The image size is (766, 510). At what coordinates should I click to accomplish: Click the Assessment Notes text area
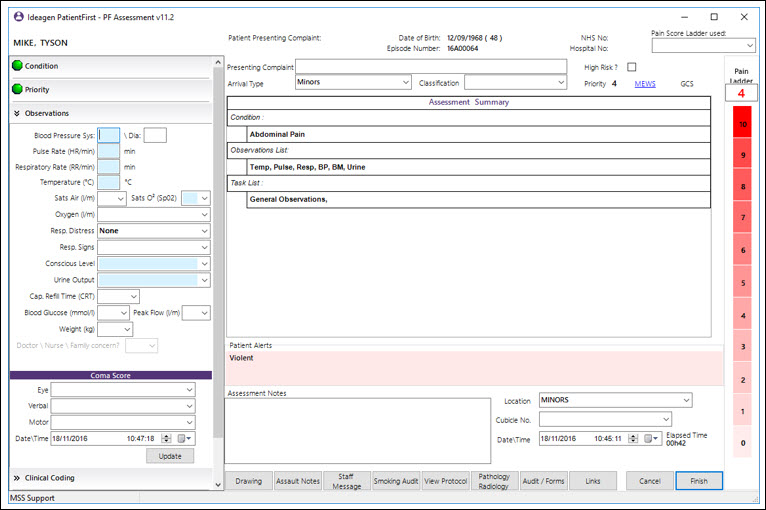(358, 430)
